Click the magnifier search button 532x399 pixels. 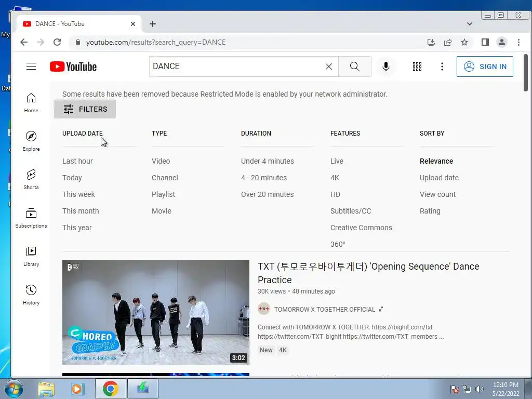point(354,66)
